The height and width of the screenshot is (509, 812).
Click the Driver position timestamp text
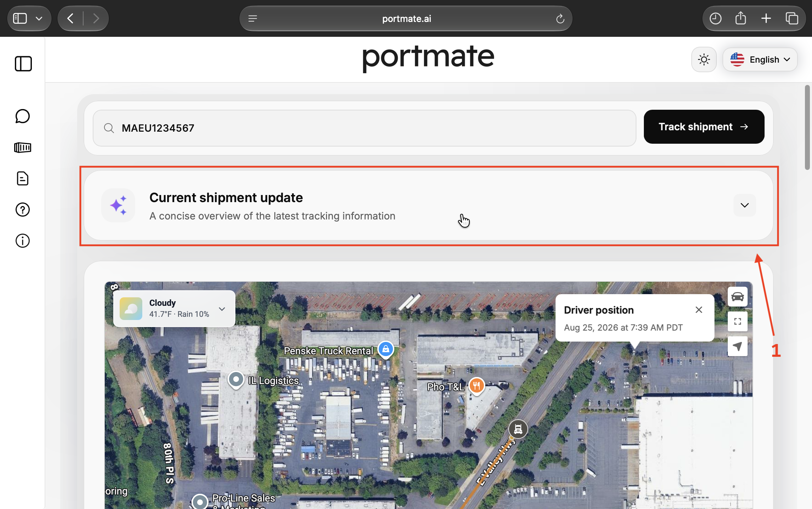point(623,327)
